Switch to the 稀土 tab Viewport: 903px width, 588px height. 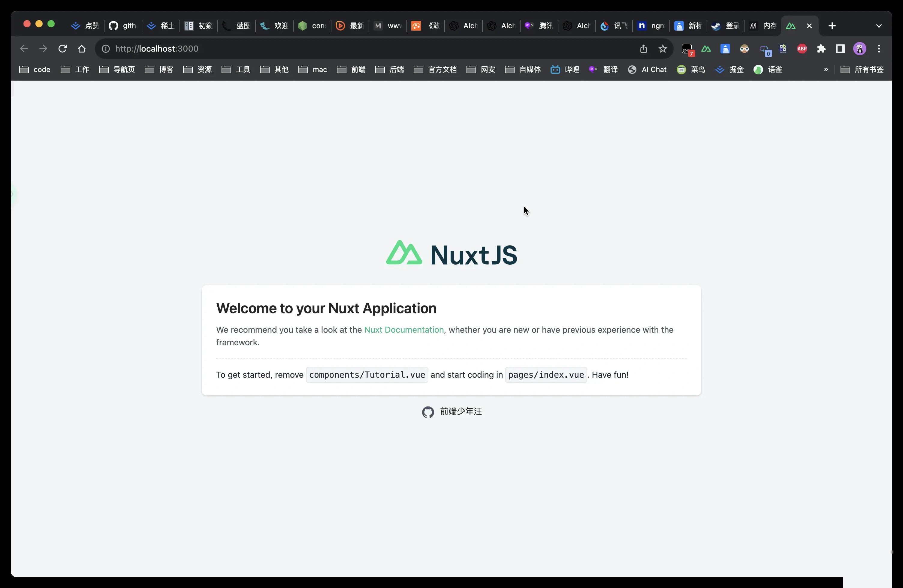tap(161, 26)
